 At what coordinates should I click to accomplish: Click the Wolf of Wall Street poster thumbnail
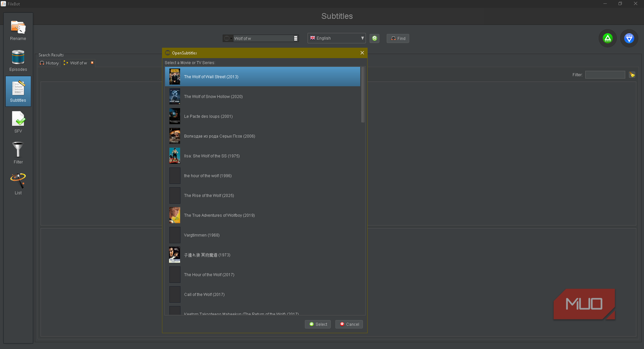point(174,77)
